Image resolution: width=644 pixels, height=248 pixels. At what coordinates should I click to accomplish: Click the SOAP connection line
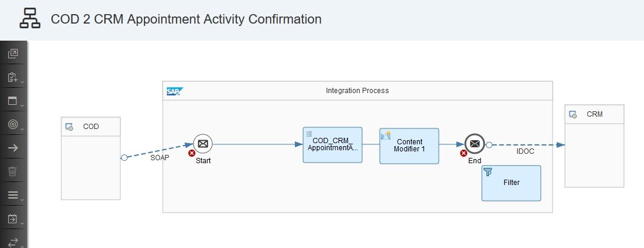coord(159,151)
